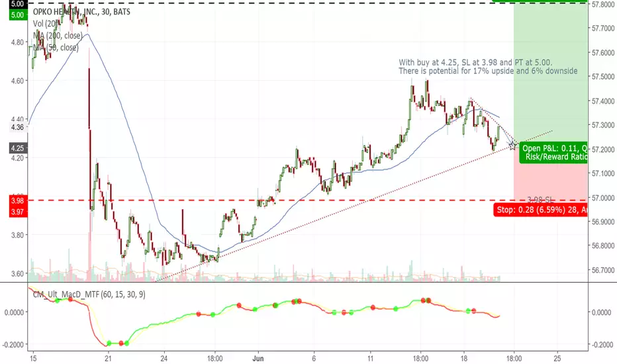This screenshot has height=364, width=617.
Task: Click the 57.2000 right scale value
Action: (x=603, y=150)
